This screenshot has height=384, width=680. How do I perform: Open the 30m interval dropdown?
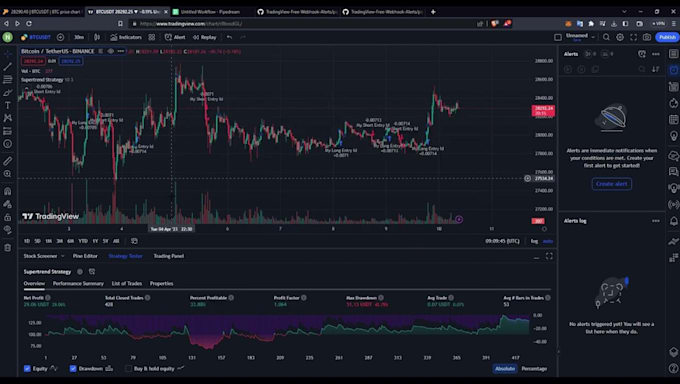point(79,37)
